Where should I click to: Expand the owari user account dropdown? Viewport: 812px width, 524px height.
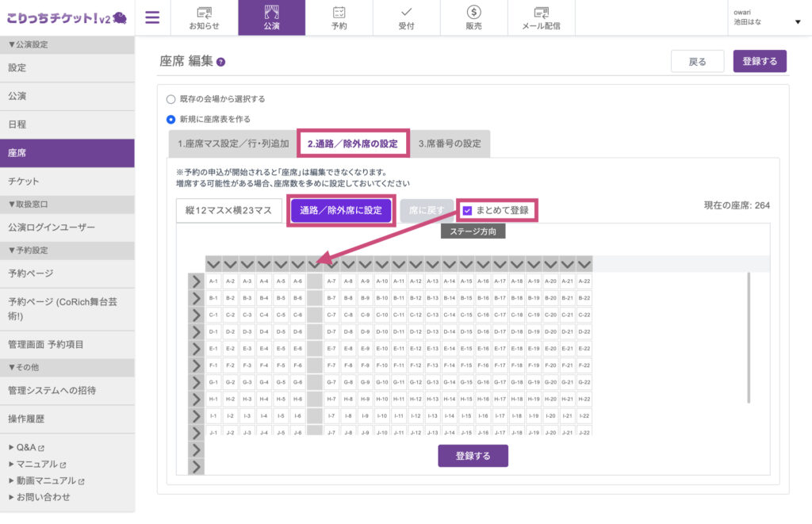tap(798, 21)
